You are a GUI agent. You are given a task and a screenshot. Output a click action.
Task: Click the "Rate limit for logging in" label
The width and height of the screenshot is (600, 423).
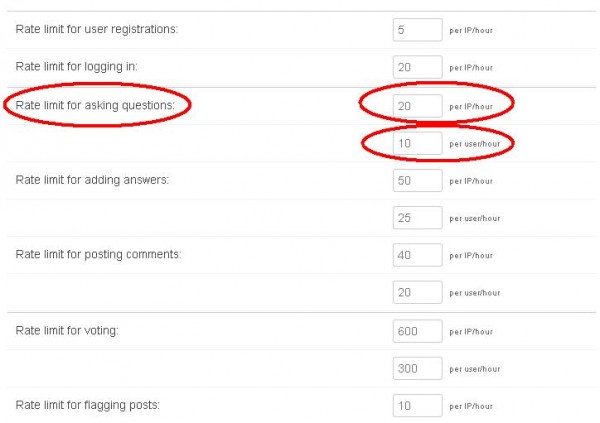coord(76,66)
